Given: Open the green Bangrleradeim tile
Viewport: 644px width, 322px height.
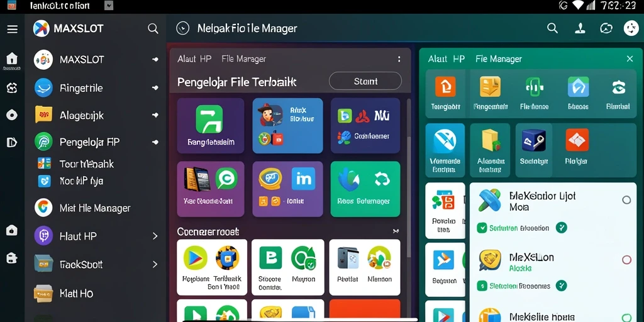Looking at the screenshot, I should [x=211, y=126].
